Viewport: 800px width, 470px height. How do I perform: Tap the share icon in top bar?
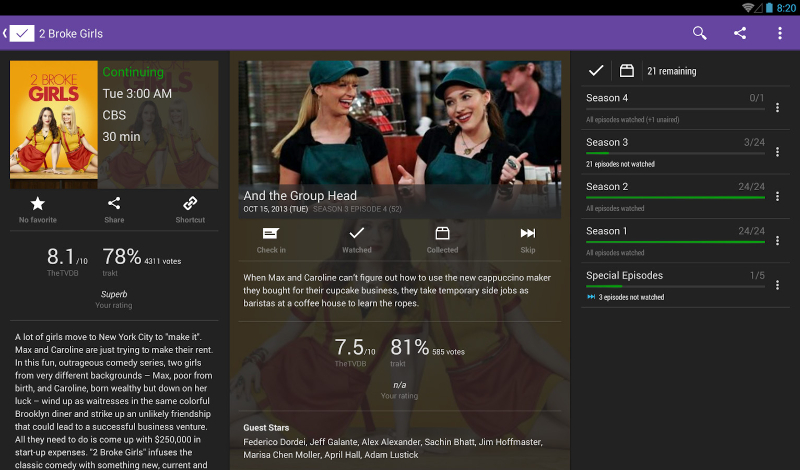coord(740,33)
